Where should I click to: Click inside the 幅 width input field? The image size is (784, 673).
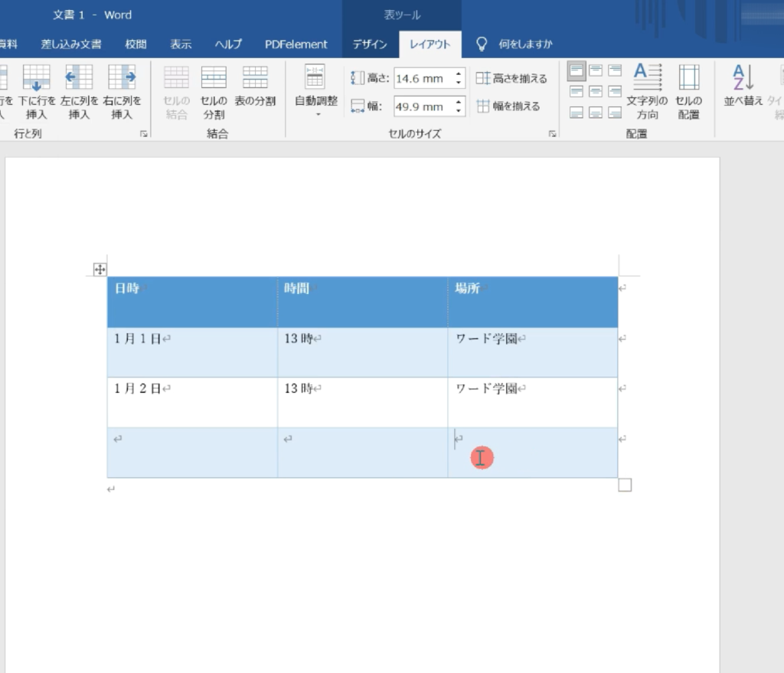(422, 106)
